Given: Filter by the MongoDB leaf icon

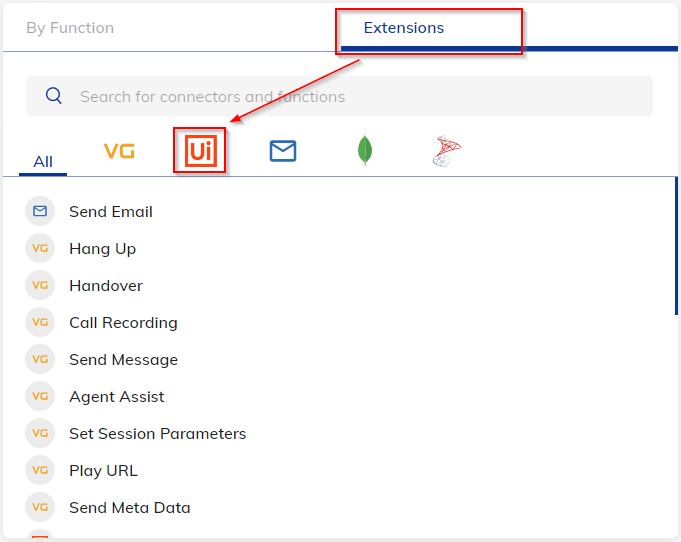Looking at the screenshot, I should pyautogui.click(x=365, y=150).
